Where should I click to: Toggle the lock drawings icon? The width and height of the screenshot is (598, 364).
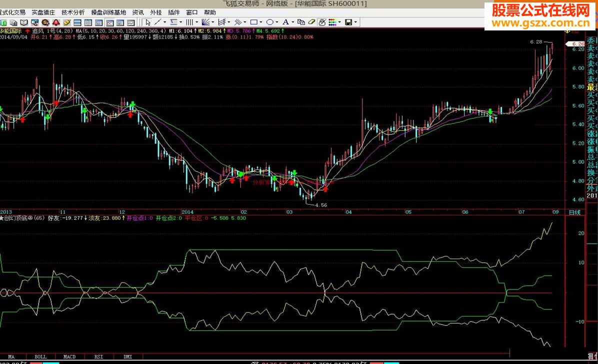pyautogui.click(x=322, y=22)
